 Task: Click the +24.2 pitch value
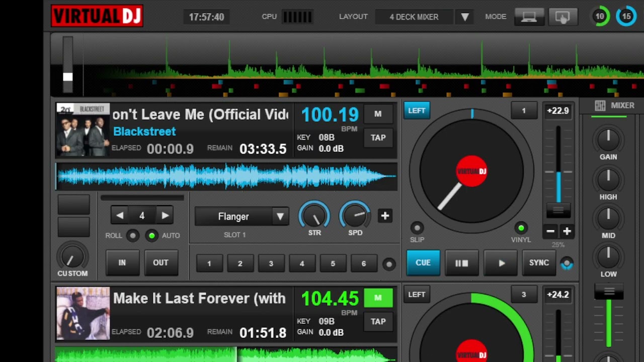pos(557,295)
